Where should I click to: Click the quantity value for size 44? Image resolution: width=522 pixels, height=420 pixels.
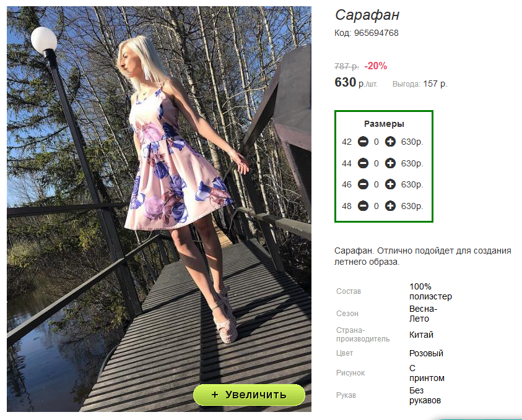coord(376,163)
